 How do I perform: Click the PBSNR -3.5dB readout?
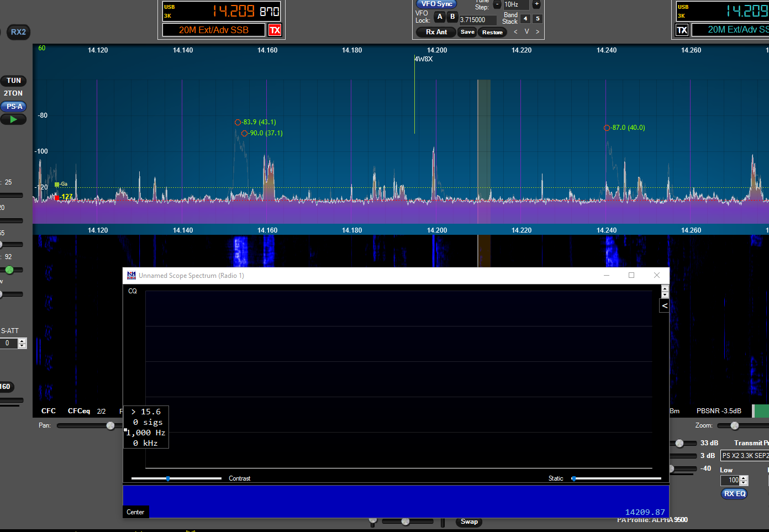(x=719, y=411)
